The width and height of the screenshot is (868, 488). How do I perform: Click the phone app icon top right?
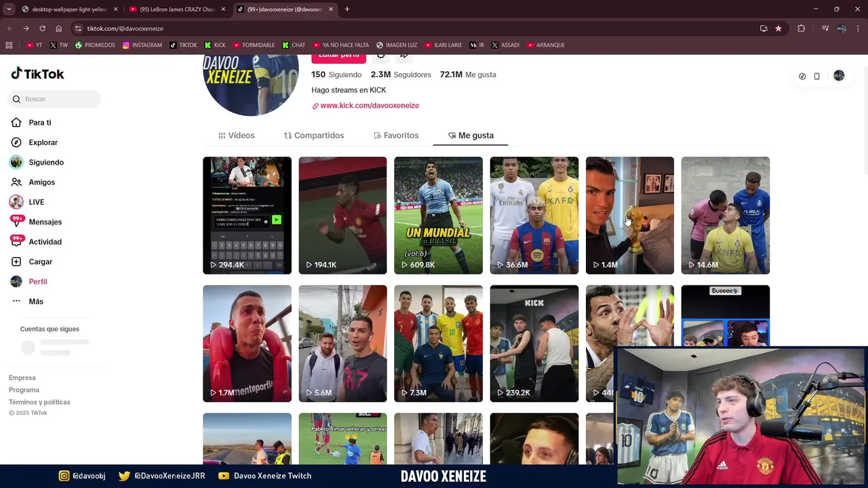[x=816, y=77]
